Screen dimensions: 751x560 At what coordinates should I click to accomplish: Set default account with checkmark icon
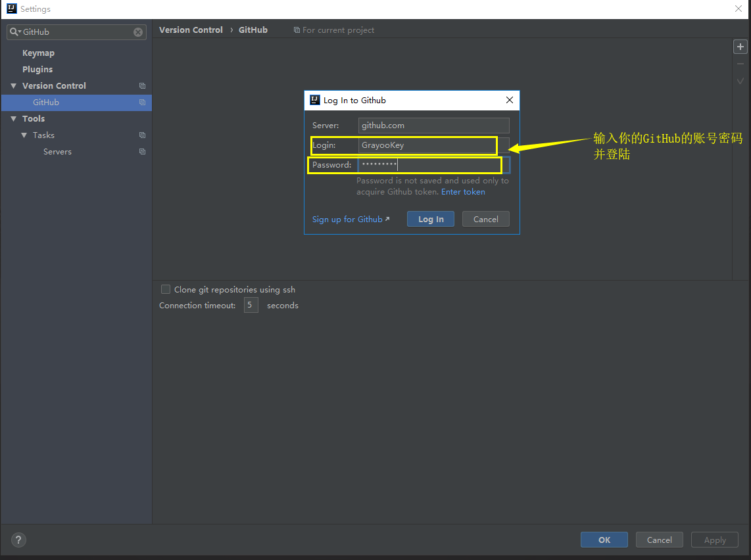tap(740, 81)
